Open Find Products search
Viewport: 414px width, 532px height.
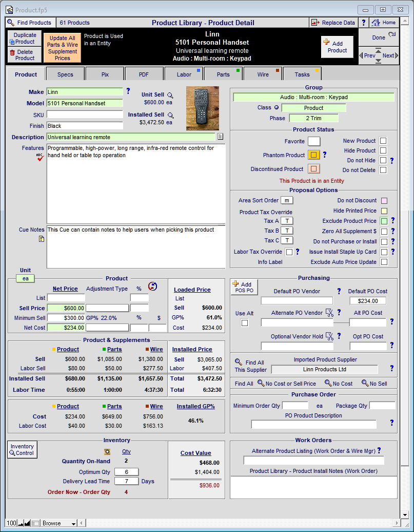[x=29, y=23]
